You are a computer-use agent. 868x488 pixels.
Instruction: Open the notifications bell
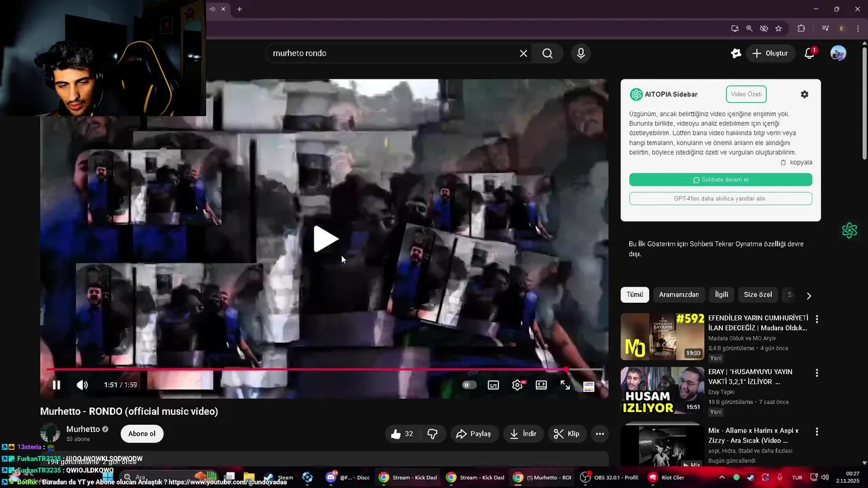(809, 54)
